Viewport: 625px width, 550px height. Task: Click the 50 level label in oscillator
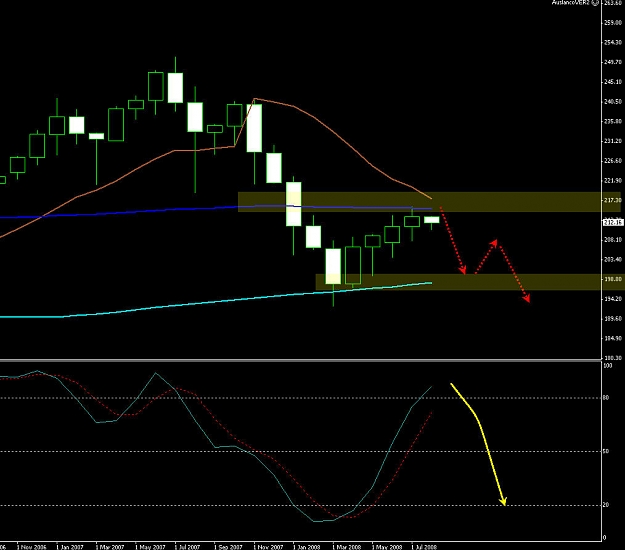(606, 452)
